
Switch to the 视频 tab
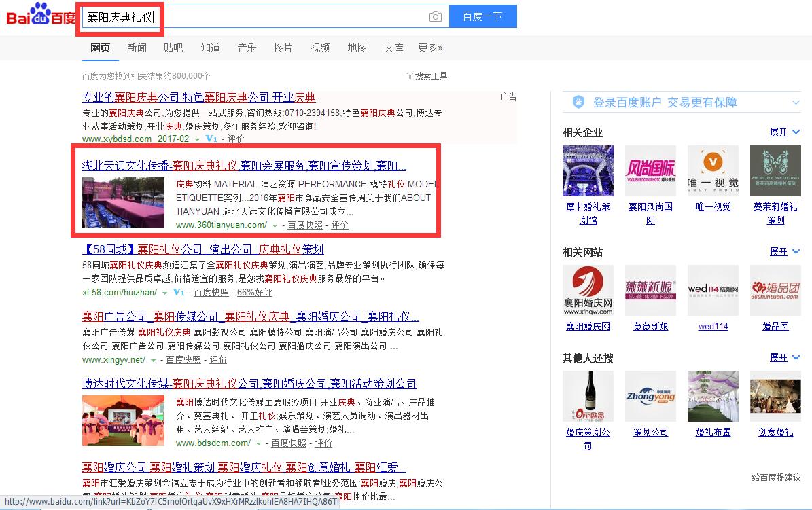pyautogui.click(x=320, y=48)
